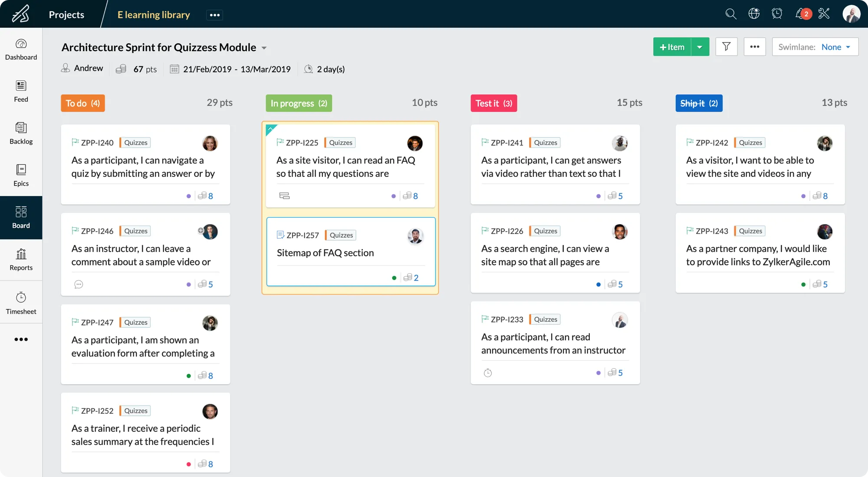868x477 pixels.
Task: Click the Projects menu item
Action: [66, 14]
